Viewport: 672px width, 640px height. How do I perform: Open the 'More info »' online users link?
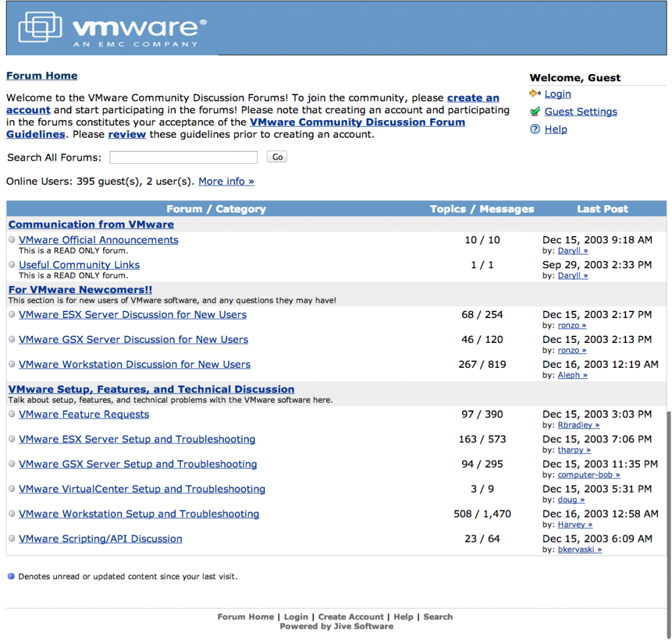(x=226, y=182)
